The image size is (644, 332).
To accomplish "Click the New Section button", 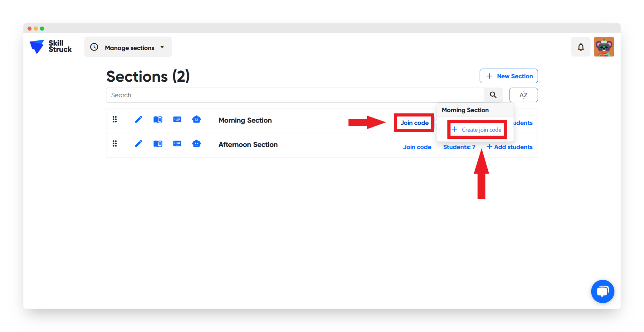I will coord(509,76).
